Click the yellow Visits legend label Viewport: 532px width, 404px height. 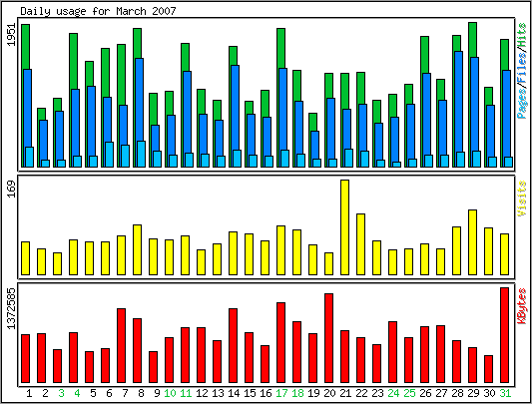[522, 199]
